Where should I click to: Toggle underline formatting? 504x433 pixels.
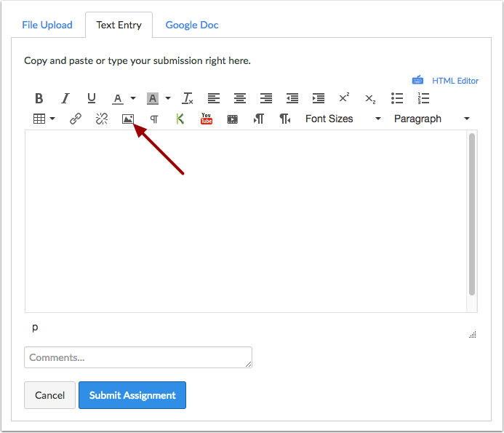(92, 98)
